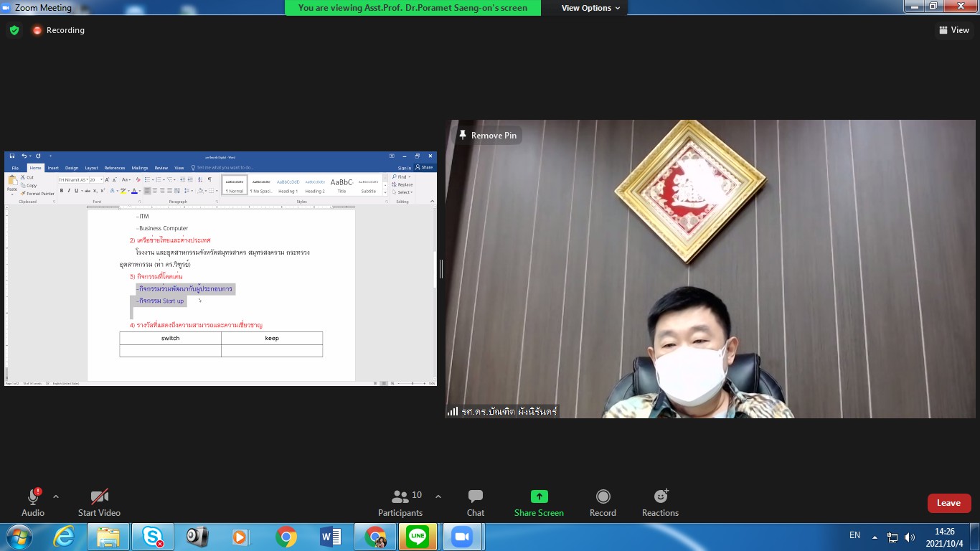Open the View menu at top right
This screenshot has width=980, height=551.
click(x=953, y=30)
